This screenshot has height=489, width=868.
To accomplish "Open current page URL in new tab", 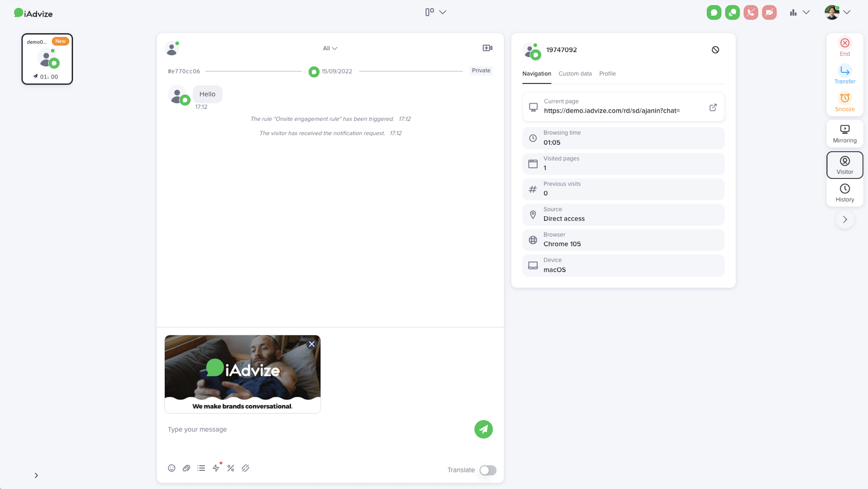I will (x=713, y=107).
